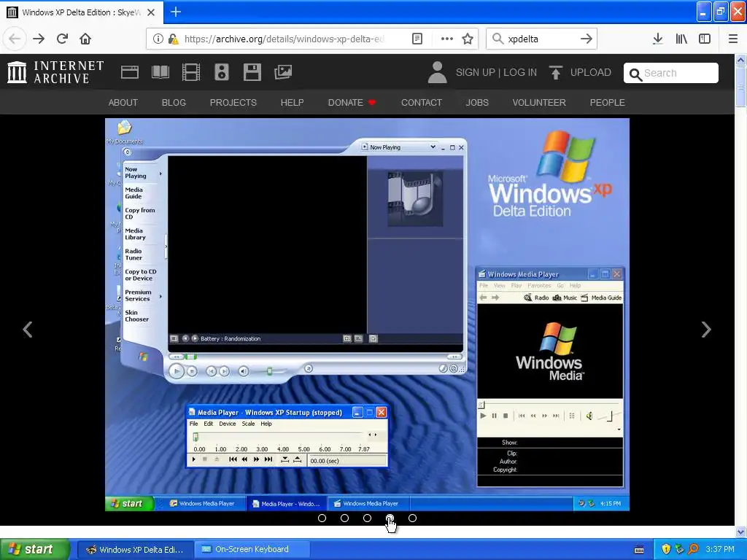The height and width of the screenshot is (560, 747).
Task: Open PEOPLE link
Action: 608,102
